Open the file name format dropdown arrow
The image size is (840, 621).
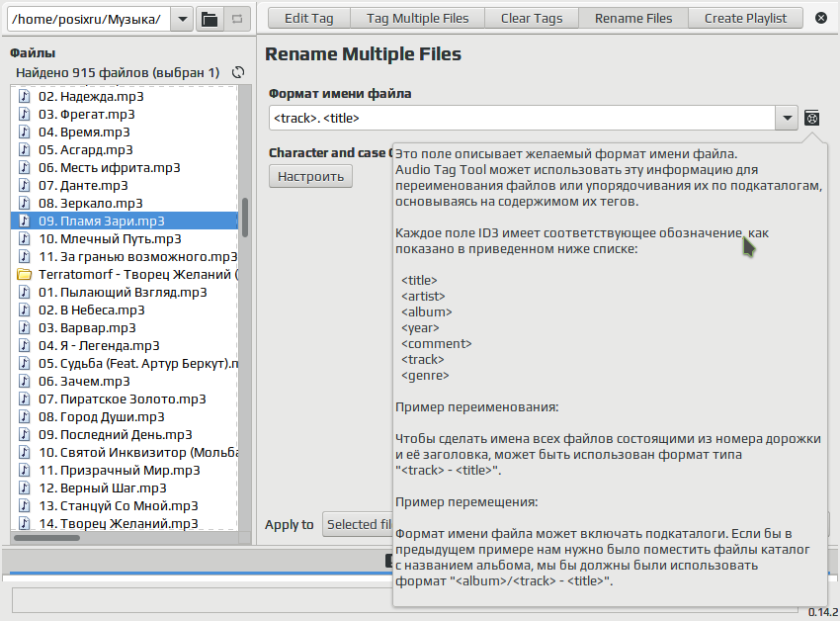[787, 118]
